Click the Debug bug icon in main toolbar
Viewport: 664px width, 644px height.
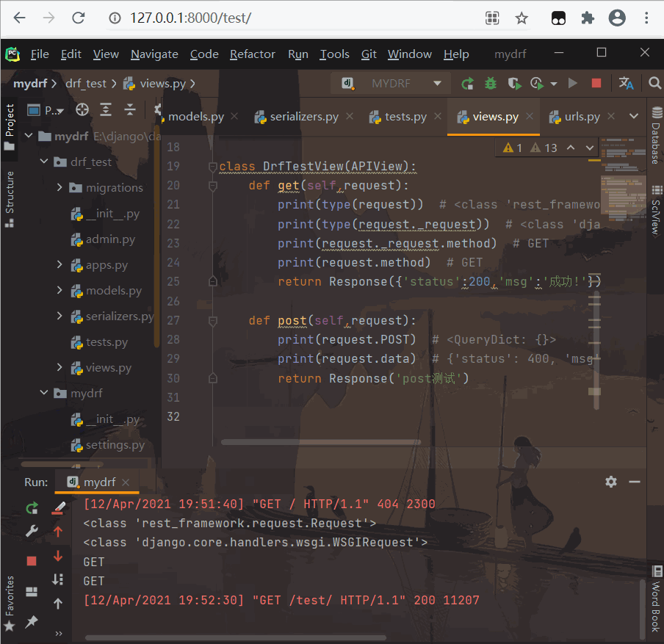click(x=491, y=84)
